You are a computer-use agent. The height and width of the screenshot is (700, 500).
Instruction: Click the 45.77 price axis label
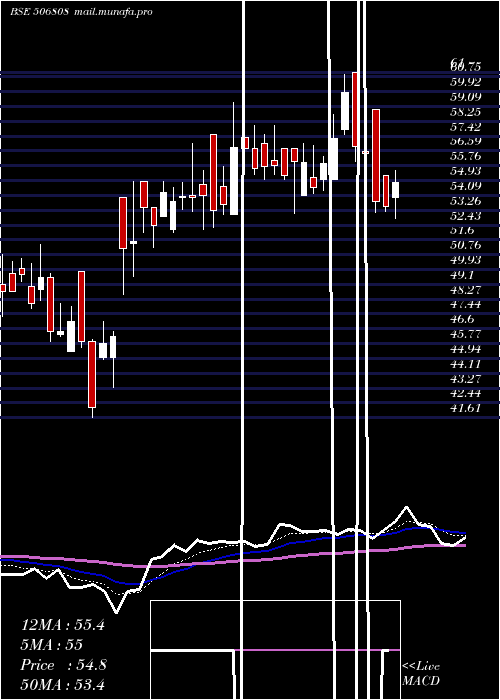pos(466,333)
